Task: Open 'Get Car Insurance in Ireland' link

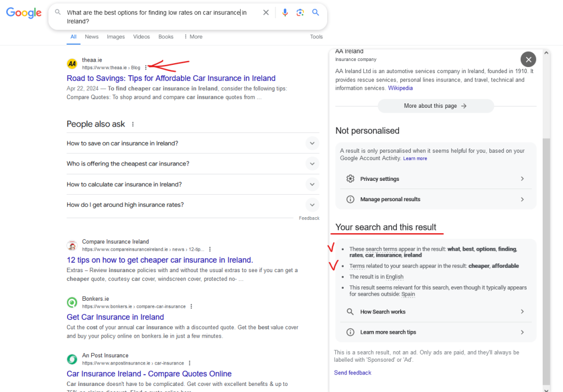Action: 115,317
